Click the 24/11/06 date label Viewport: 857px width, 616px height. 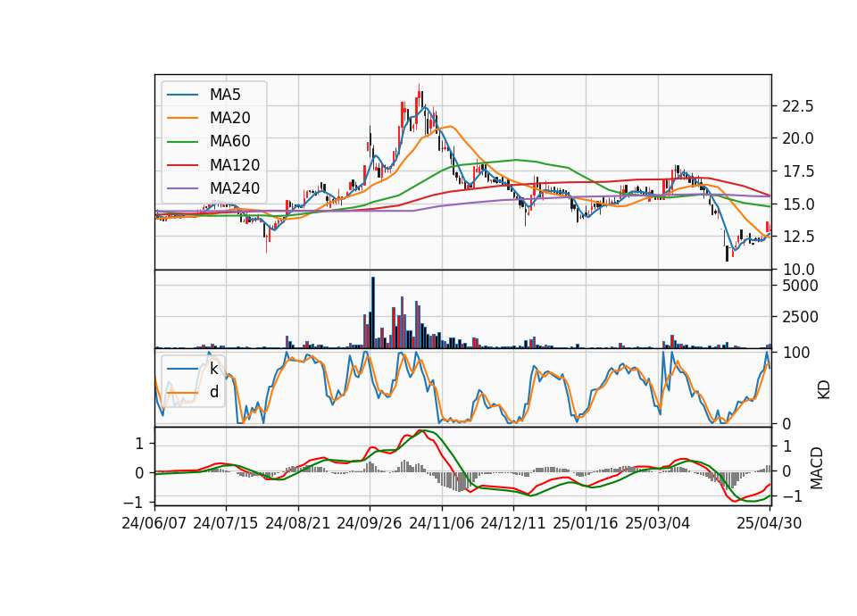tap(442, 523)
